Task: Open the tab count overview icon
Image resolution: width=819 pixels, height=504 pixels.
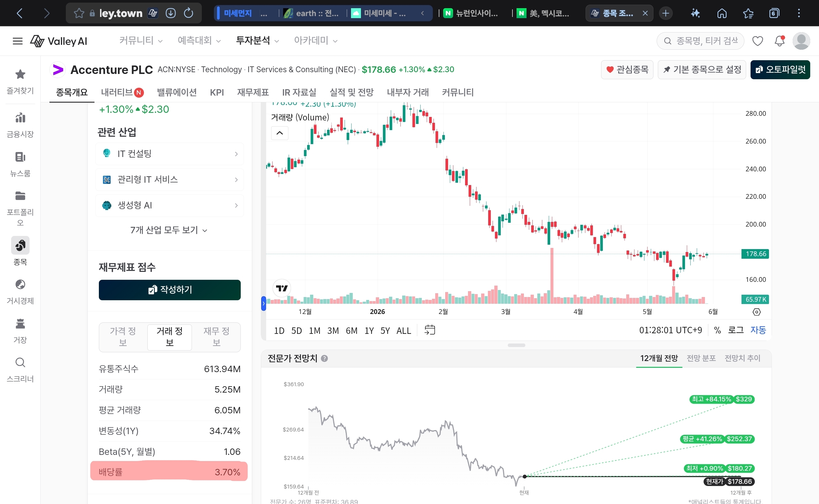Action: click(774, 13)
